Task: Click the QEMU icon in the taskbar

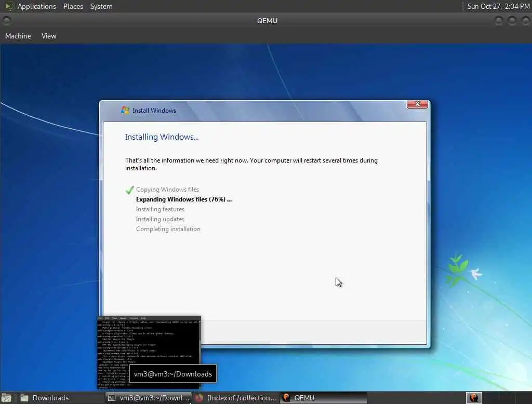Action: (286, 398)
